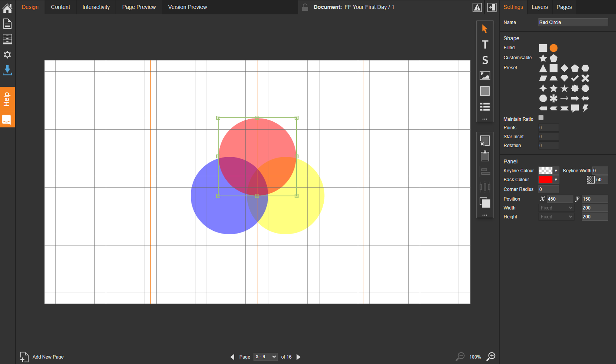Select the filled circle shape option
The height and width of the screenshot is (364, 616).
tap(554, 48)
